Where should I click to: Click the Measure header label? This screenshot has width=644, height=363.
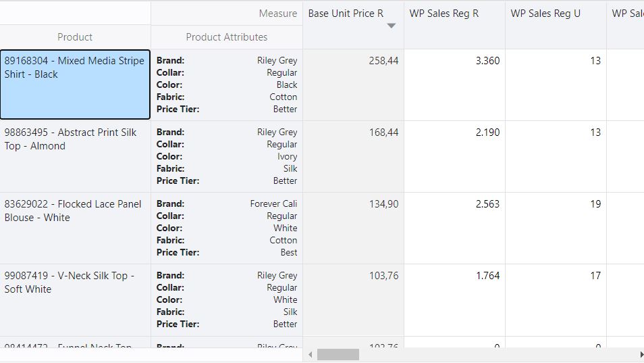[x=277, y=14]
